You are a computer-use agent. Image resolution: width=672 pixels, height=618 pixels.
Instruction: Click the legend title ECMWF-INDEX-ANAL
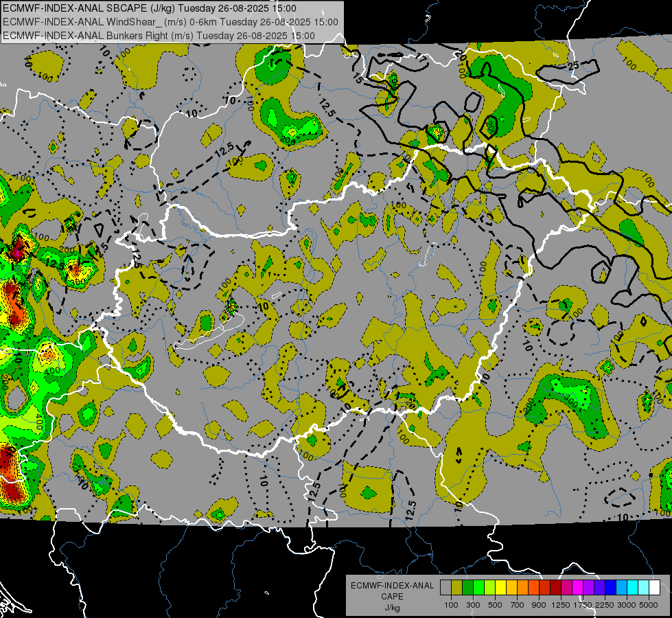pyautogui.click(x=393, y=586)
